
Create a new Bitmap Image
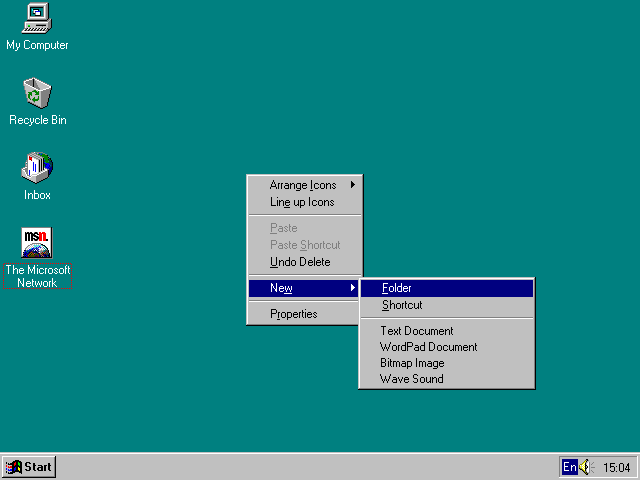[412, 363]
